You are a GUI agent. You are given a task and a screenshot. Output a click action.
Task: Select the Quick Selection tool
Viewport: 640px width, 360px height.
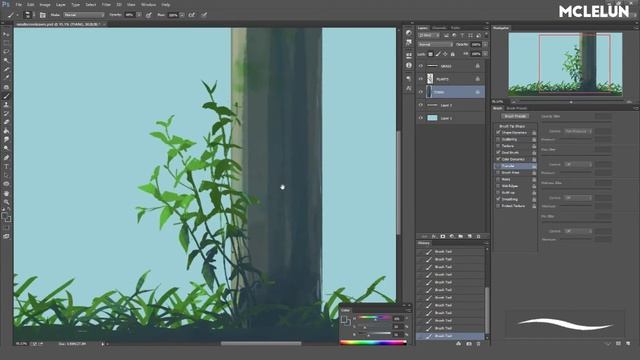point(6,60)
